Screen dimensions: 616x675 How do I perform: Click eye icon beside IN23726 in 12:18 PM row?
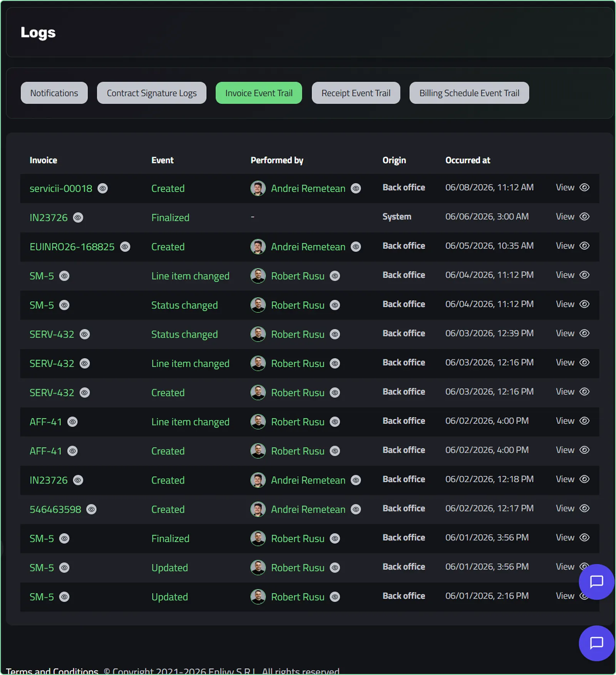(78, 480)
